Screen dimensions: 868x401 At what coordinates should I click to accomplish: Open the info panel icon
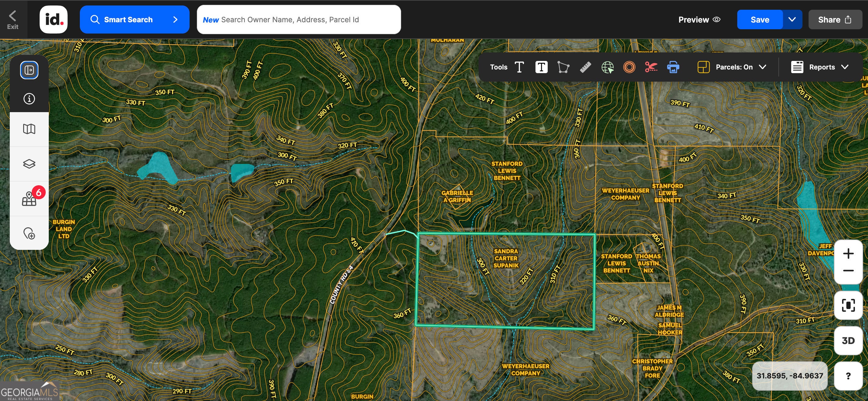point(29,99)
